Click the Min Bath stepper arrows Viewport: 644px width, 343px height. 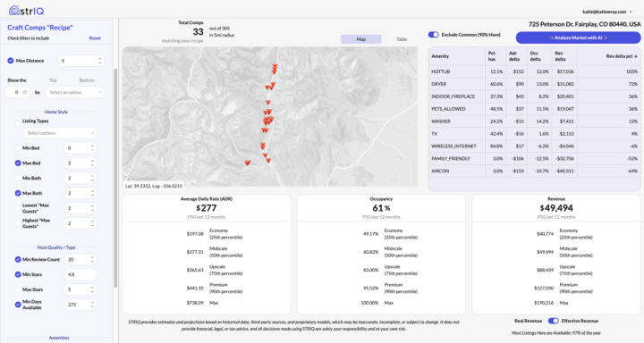tap(92, 178)
